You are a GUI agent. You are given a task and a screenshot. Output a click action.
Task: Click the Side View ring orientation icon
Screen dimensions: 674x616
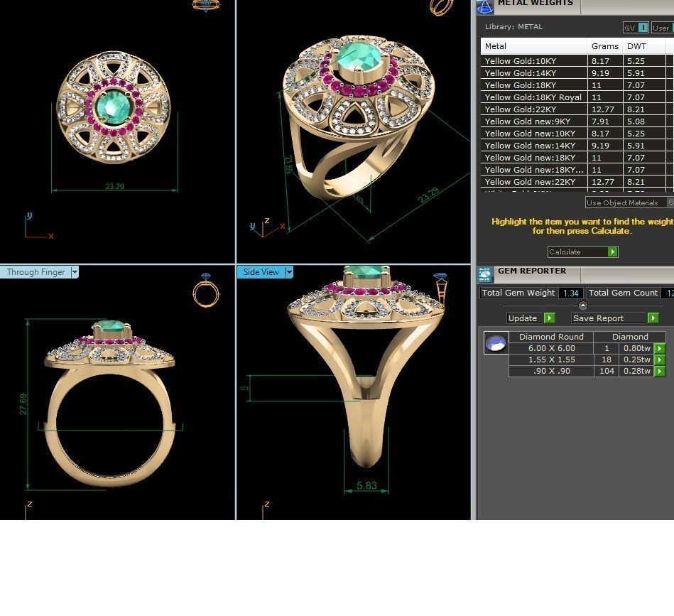[x=440, y=288]
